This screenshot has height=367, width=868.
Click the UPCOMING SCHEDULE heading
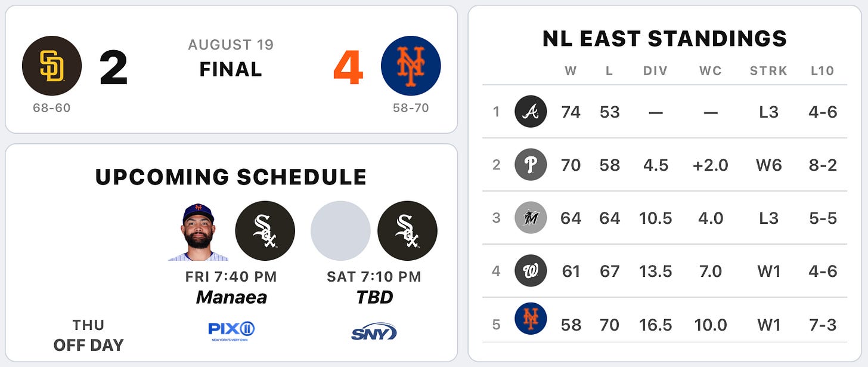click(x=231, y=177)
